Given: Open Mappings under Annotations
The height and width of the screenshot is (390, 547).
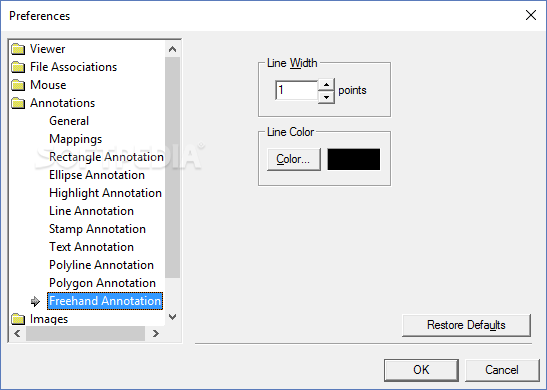Looking at the screenshot, I should 76,139.
